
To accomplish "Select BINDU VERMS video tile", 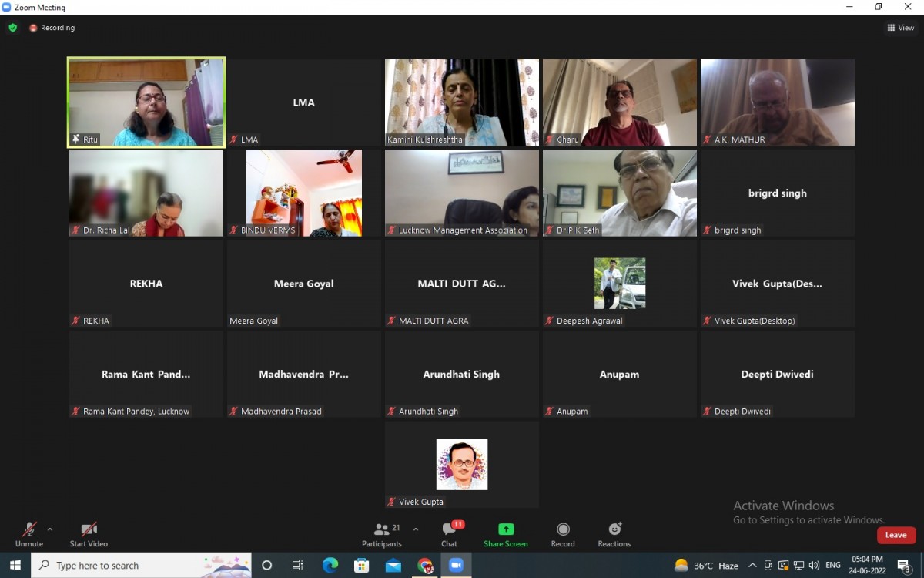I will coord(304,193).
